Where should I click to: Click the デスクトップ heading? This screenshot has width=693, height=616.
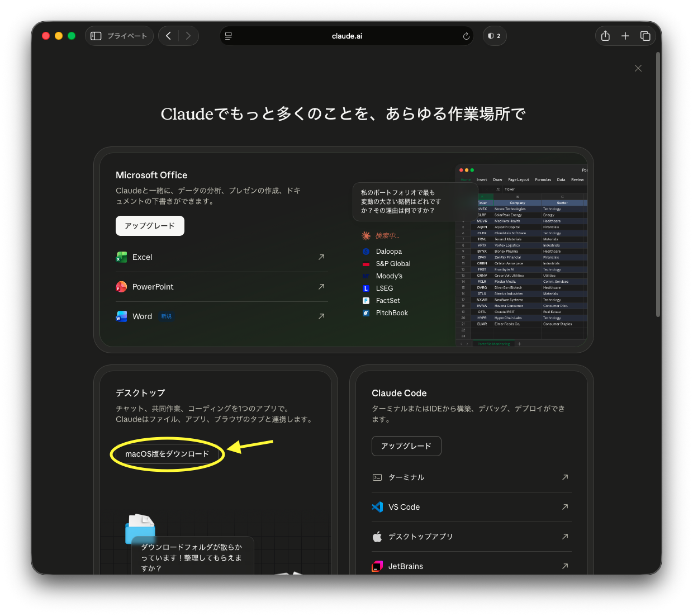[140, 393]
